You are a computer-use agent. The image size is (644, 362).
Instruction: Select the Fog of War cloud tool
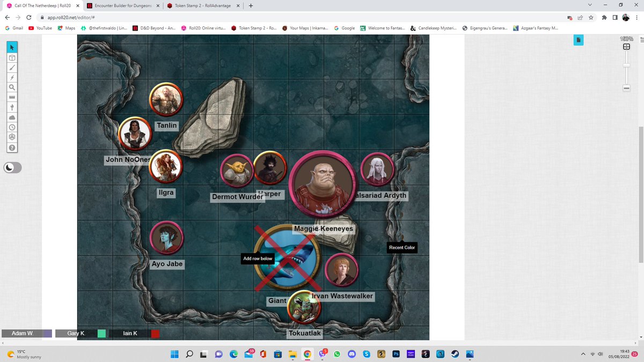point(12,117)
